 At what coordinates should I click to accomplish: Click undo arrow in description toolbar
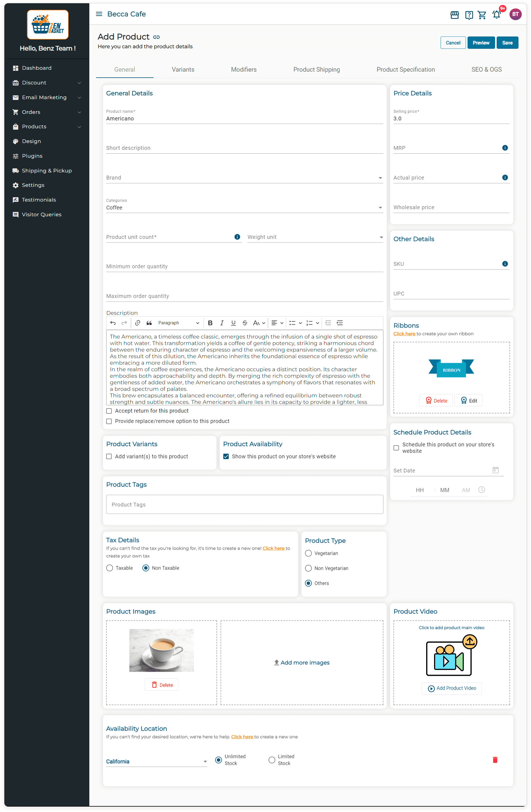(x=113, y=323)
